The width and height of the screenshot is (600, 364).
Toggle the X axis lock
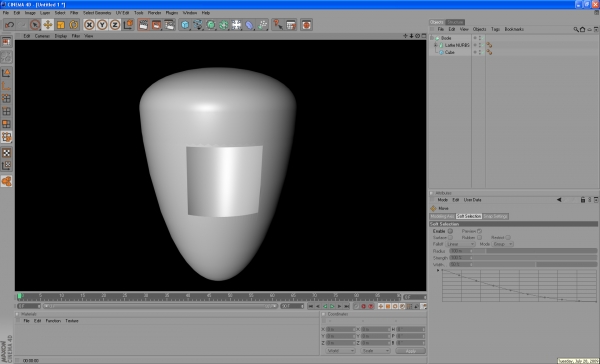(89, 25)
